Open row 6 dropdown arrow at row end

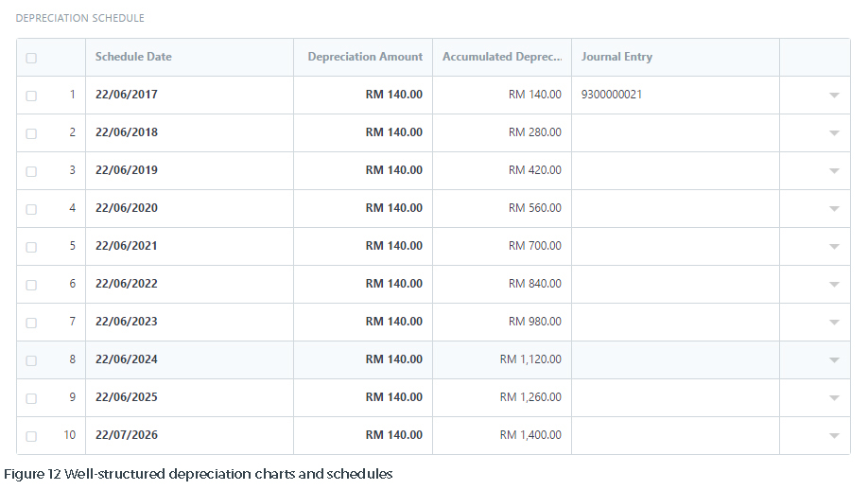834,285
